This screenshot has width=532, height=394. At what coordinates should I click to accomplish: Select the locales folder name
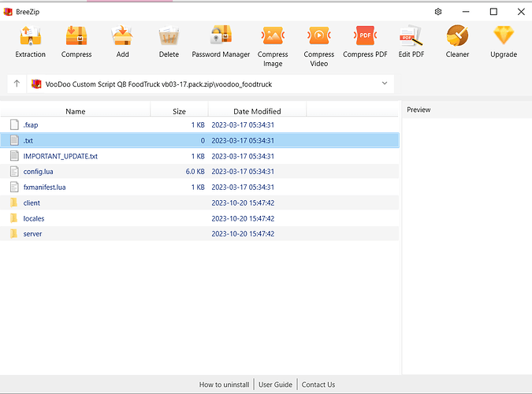[x=34, y=218]
